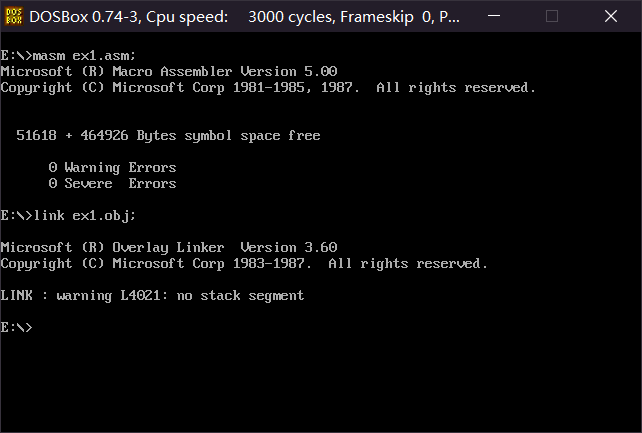Click the DOSBox icon in the title bar
The width and height of the screenshot is (642, 433).
click(14, 16)
